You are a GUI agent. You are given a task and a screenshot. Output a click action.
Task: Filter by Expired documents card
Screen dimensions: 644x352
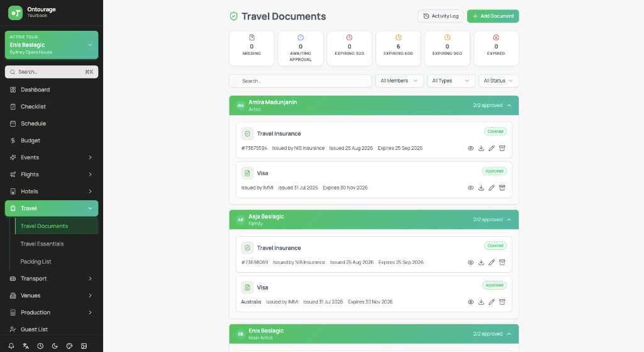pyautogui.click(x=496, y=48)
